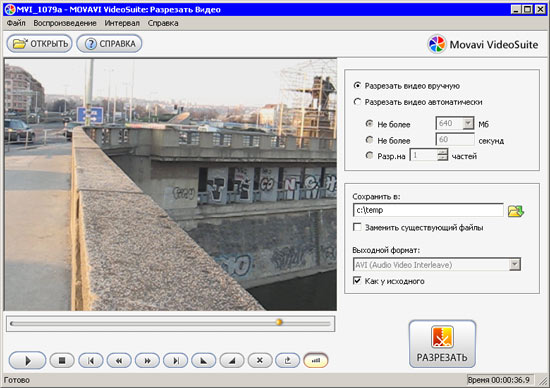Stop playback with the square stop button
The height and width of the screenshot is (388, 550).
(x=62, y=360)
